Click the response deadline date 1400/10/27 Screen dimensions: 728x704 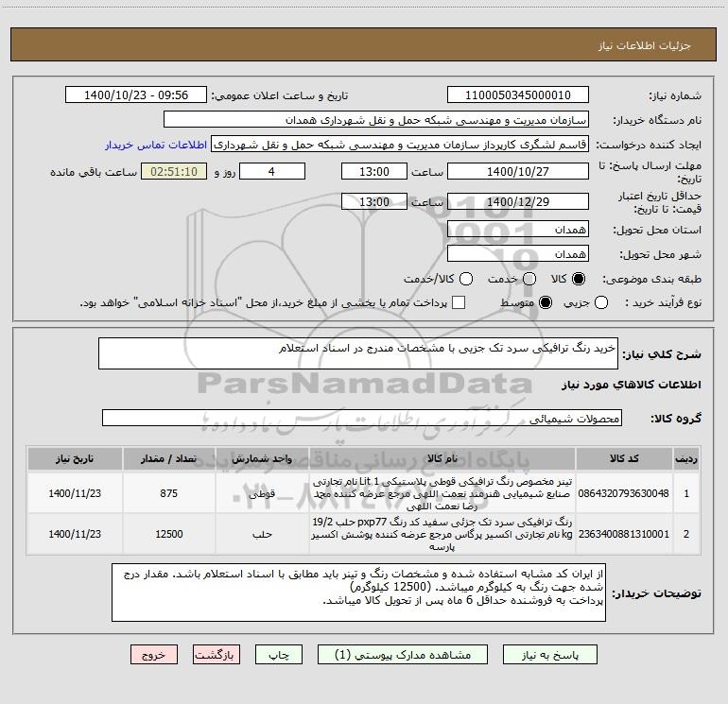click(x=518, y=172)
